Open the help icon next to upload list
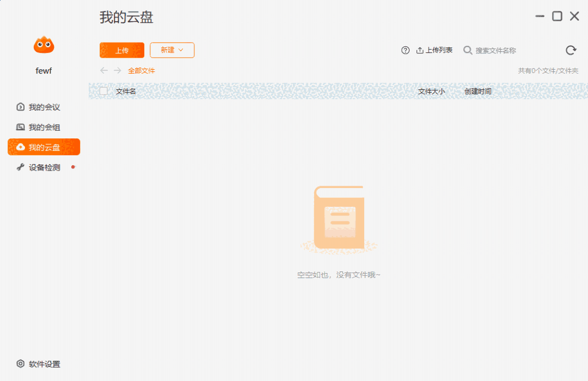Viewport: 588px width, 381px height. pos(405,50)
